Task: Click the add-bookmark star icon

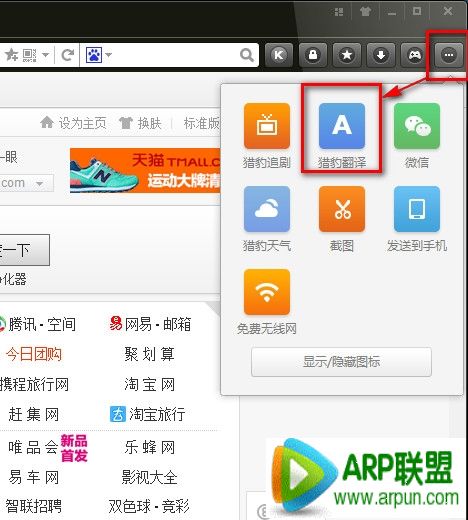Action: pyautogui.click(x=12, y=55)
